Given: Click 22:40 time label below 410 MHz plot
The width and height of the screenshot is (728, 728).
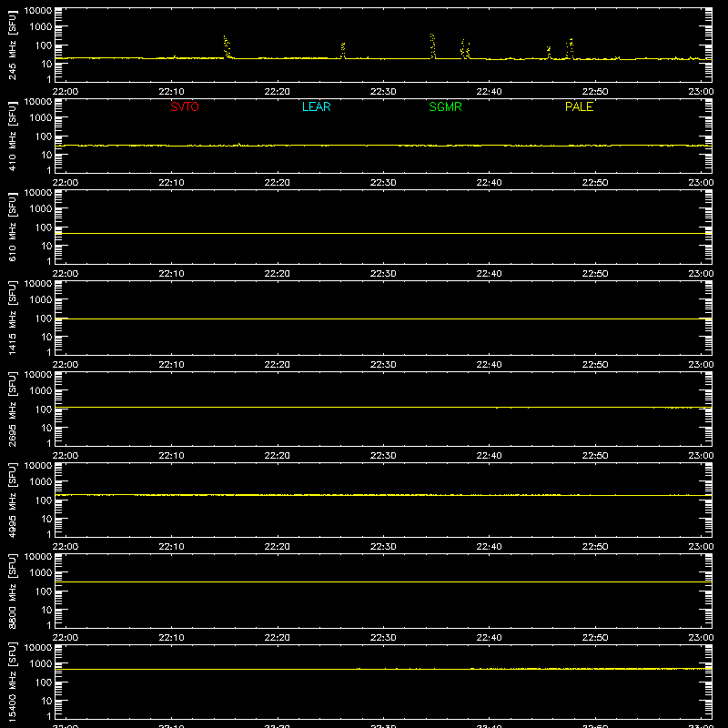Looking at the screenshot, I should point(489,183).
